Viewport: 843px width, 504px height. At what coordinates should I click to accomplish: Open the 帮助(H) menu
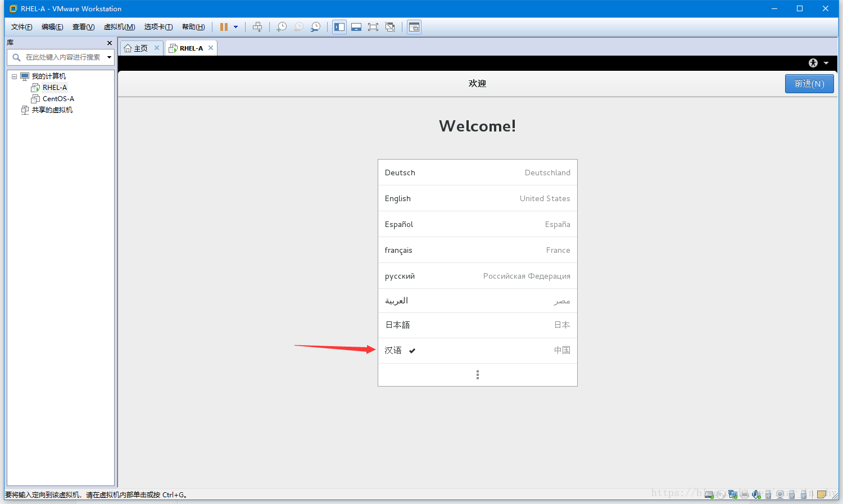coord(193,27)
